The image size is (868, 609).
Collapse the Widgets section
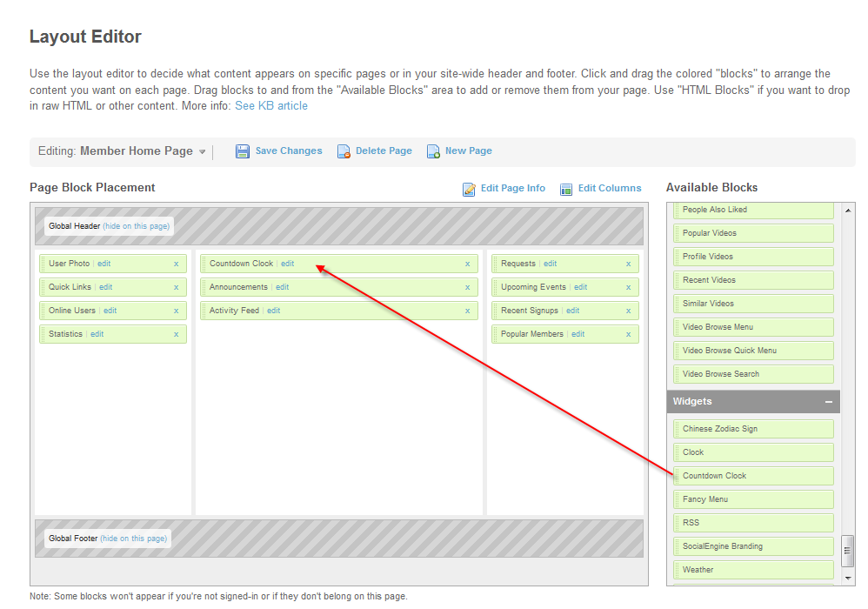[x=829, y=402]
